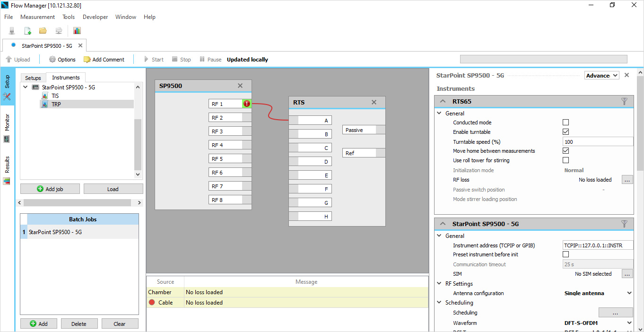Open the Monitor side panel
This screenshot has width=644, height=332.
pyautogui.click(x=7, y=128)
